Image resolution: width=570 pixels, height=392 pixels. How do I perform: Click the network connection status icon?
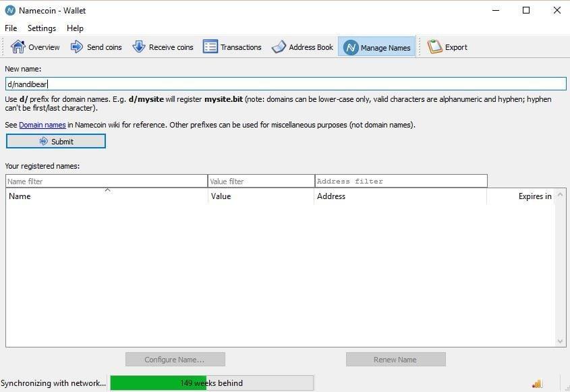(x=537, y=383)
